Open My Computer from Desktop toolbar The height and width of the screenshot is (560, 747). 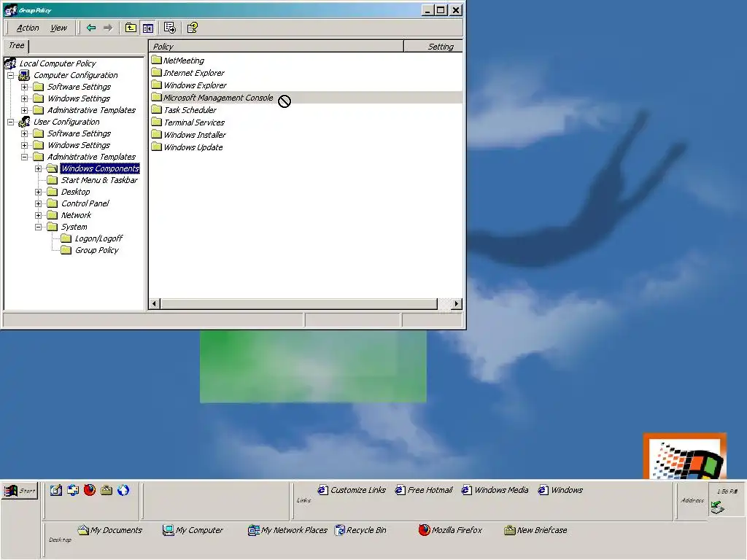[x=193, y=530]
